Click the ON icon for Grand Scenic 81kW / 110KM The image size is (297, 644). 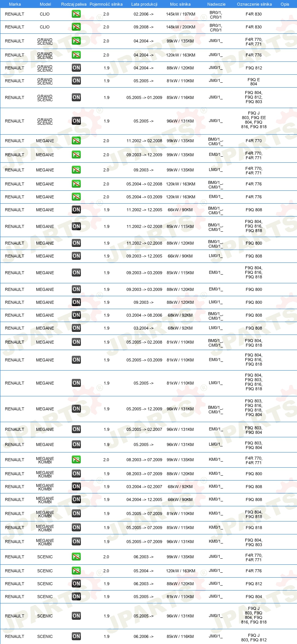click(76, 81)
